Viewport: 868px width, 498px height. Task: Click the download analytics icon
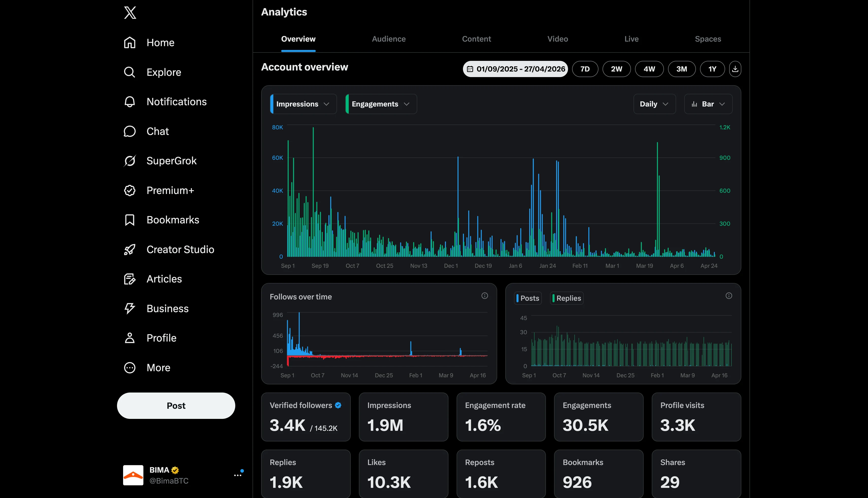[735, 69]
